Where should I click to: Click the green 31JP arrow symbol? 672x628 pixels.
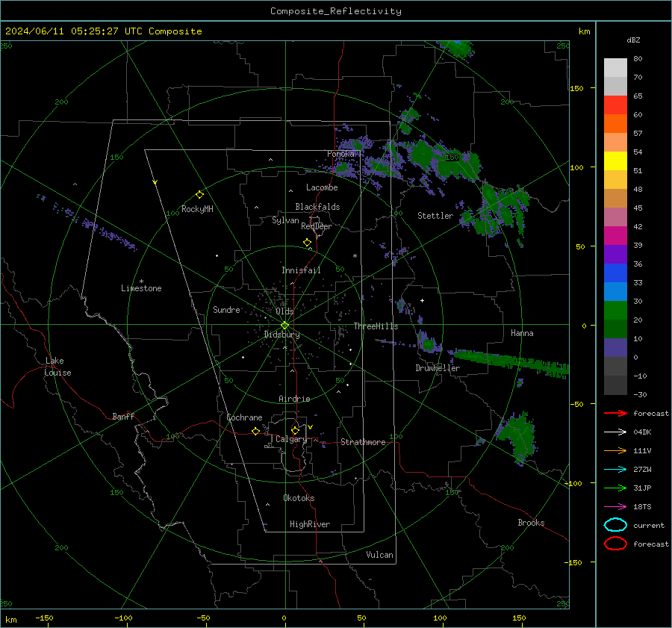click(615, 488)
